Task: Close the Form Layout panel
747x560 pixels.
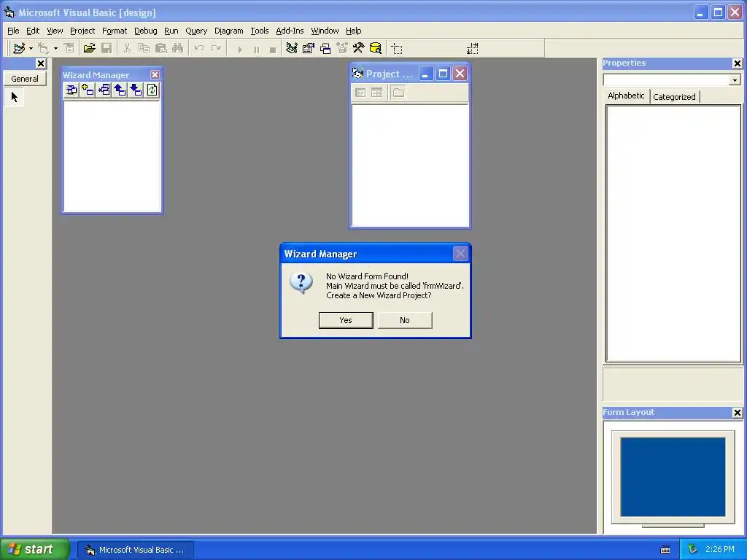Action: coord(737,413)
